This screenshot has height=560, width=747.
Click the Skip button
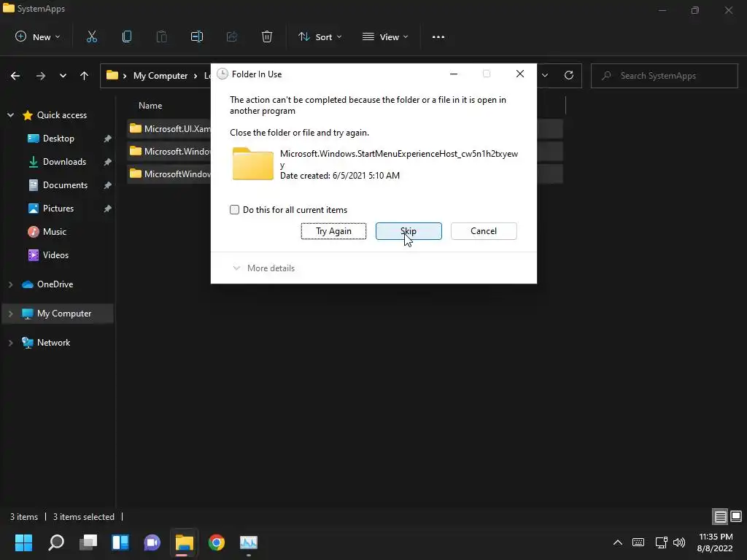(409, 231)
